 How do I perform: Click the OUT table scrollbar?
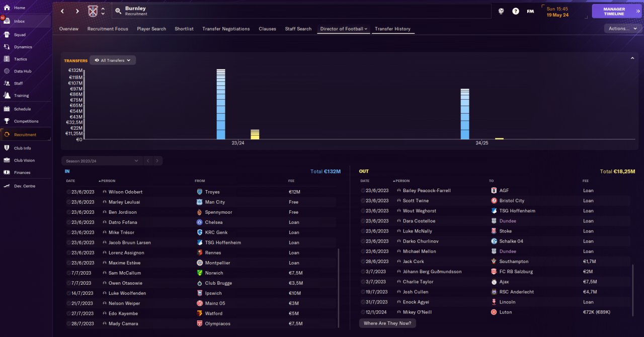[633, 290]
